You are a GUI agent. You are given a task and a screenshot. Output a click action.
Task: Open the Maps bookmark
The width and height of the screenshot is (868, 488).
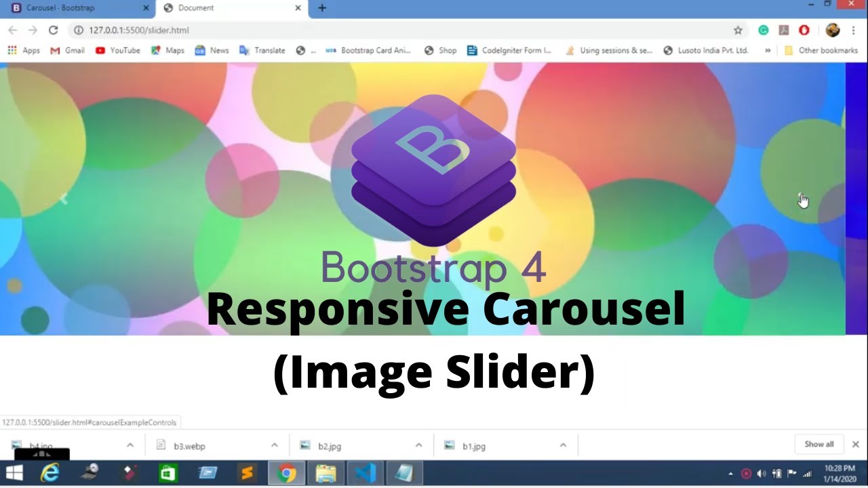(167, 50)
